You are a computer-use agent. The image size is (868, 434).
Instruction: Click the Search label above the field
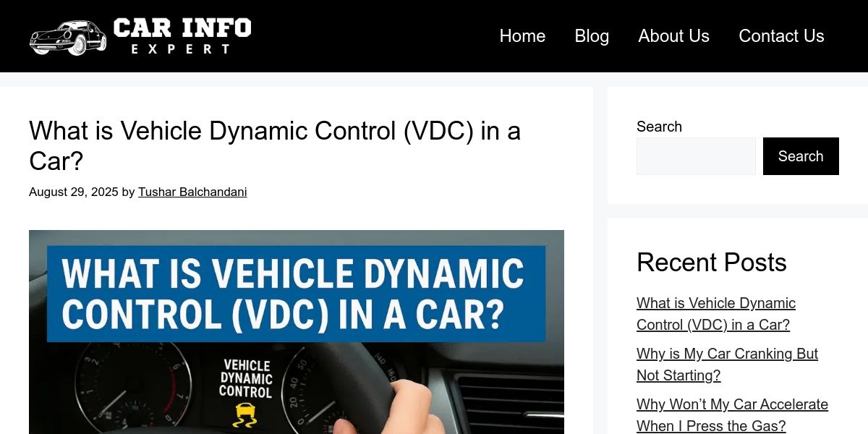(x=659, y=127)
